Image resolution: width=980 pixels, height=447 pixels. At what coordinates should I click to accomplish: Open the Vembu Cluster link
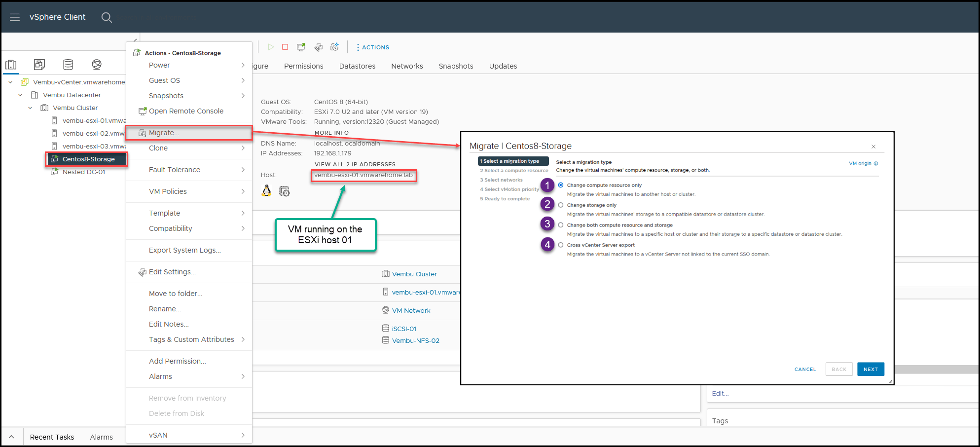(414, 274)
